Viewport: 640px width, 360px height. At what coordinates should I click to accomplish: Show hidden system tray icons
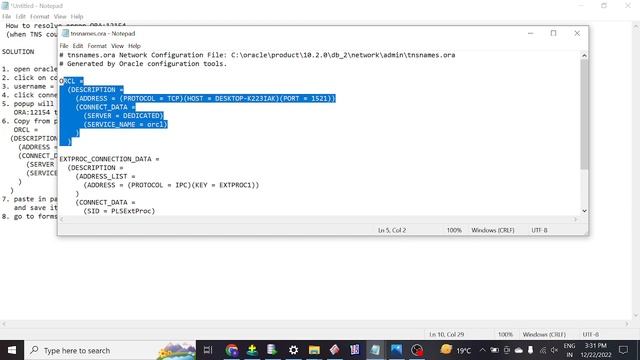[482, 350]
